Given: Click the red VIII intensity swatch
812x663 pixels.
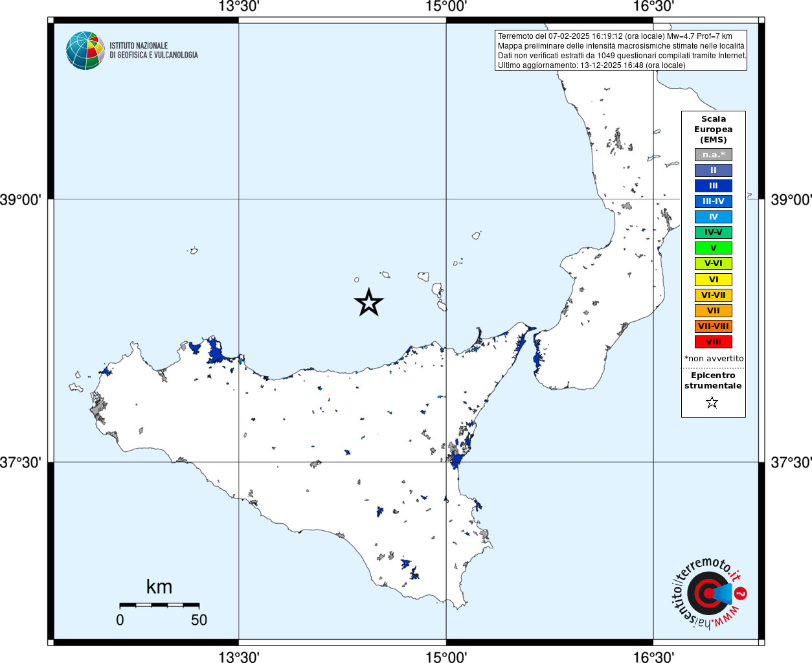Looking at the screenshot, I should [714, 342].
